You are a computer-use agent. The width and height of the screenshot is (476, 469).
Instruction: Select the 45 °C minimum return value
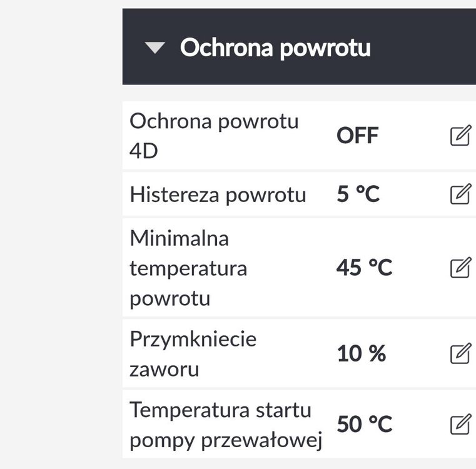pos(364,268)
